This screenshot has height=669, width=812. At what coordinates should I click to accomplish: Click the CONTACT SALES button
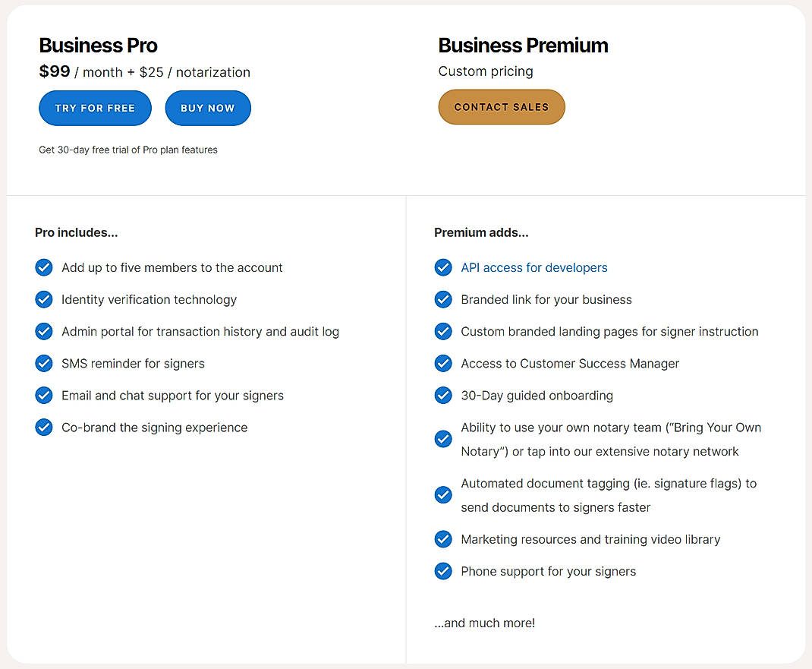(502, 106)
